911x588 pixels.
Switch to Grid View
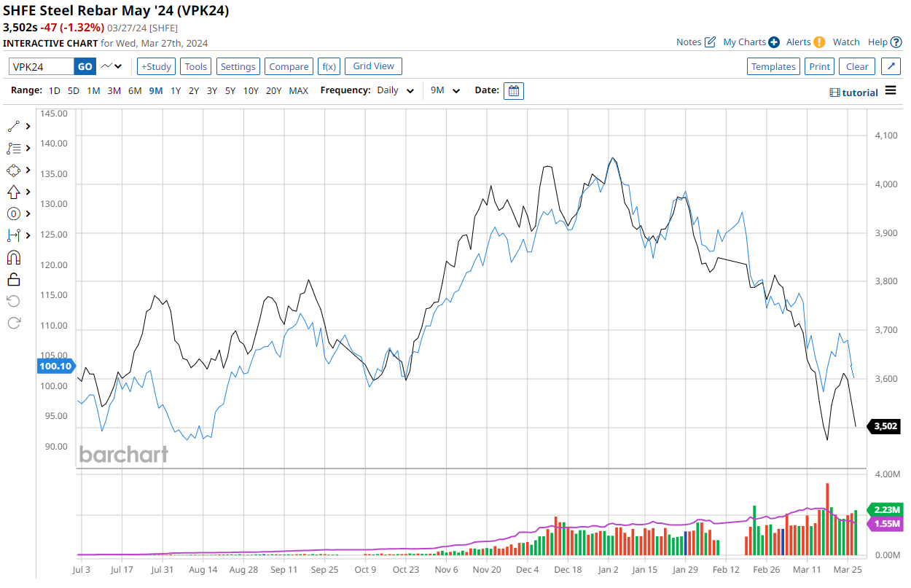(373, 66)
